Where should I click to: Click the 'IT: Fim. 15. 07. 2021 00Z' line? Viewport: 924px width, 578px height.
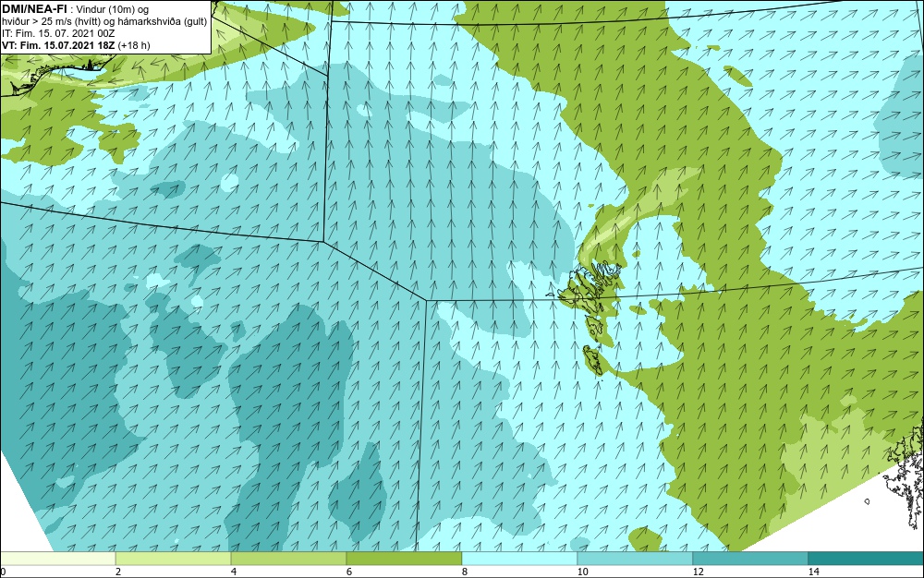click(58, 33)
